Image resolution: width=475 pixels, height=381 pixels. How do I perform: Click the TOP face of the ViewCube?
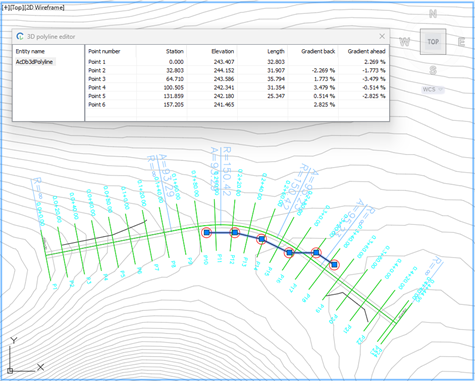coord(433,42)
